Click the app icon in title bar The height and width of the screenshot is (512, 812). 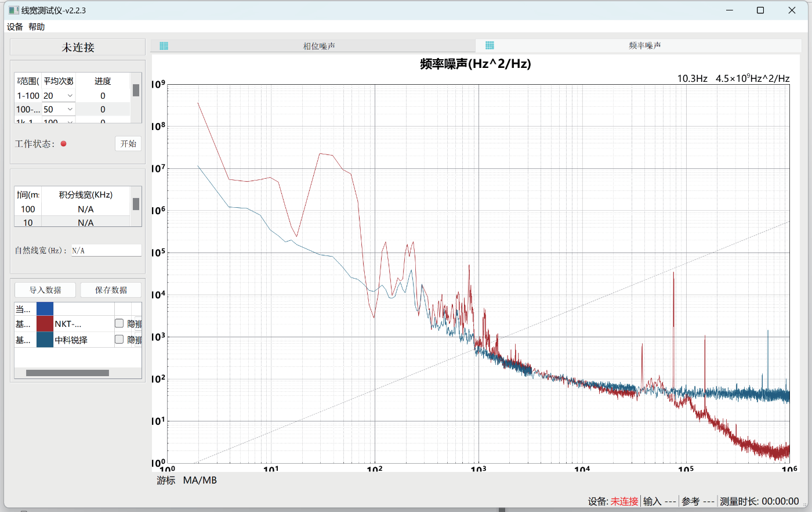click(13, 10)
